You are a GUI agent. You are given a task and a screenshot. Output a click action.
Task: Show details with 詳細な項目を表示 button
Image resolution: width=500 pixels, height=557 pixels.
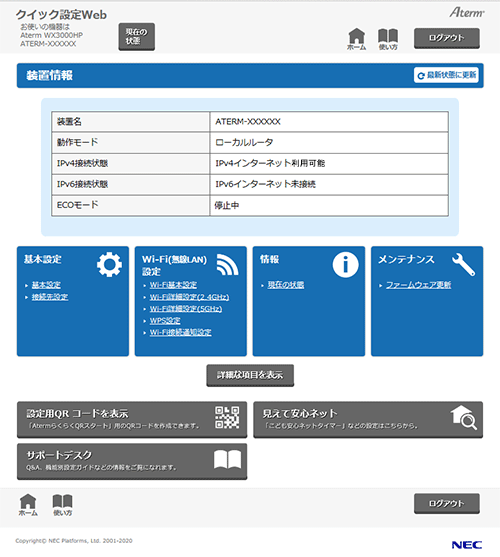(x=250, y=375)
